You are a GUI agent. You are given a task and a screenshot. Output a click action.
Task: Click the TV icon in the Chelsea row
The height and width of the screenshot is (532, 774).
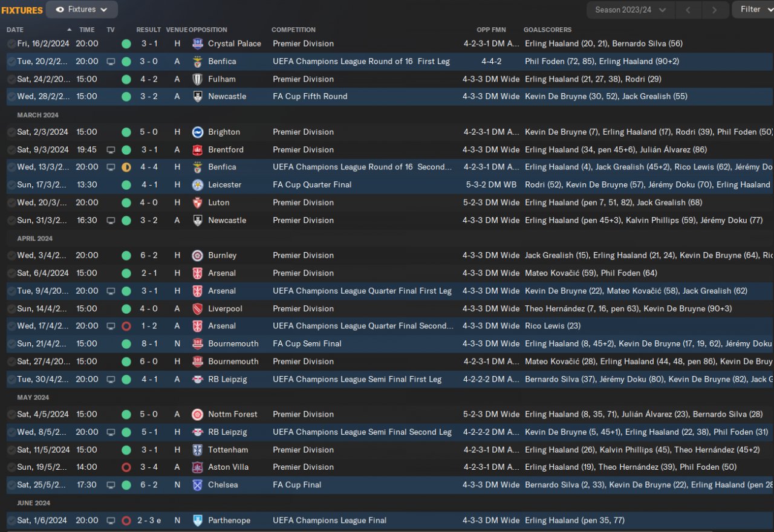111,485
